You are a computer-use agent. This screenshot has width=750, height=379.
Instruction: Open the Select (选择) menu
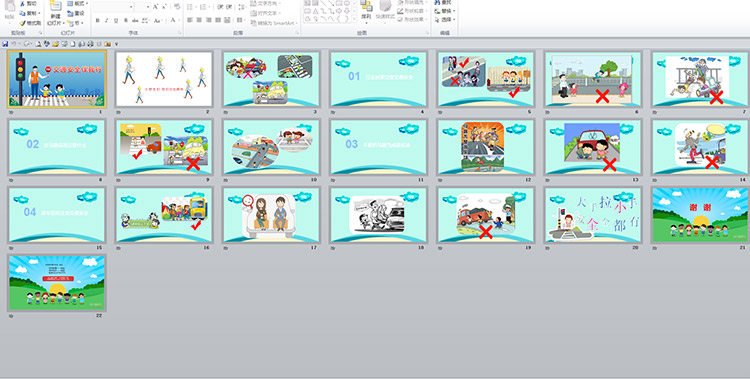click(445, 20)
